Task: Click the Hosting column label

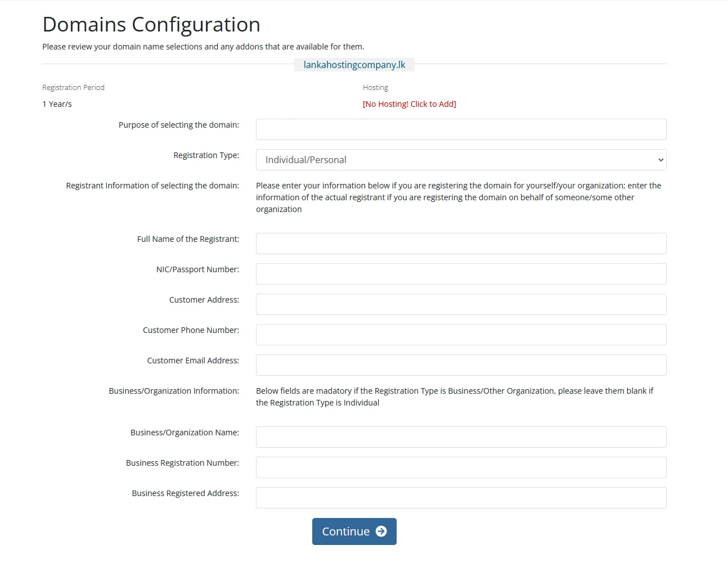Action: tap(375, 87)
